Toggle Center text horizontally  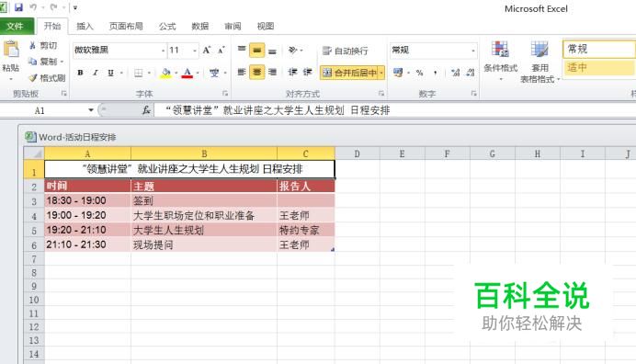256,73
